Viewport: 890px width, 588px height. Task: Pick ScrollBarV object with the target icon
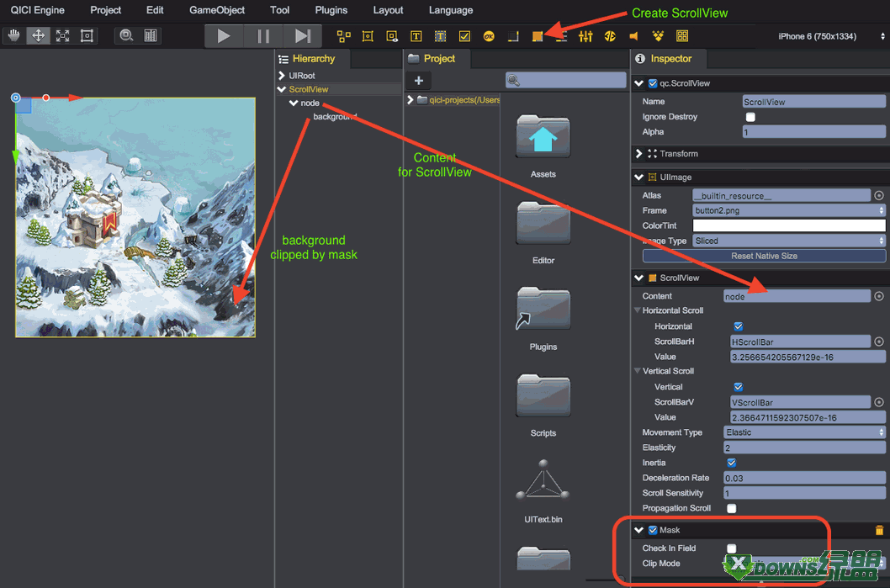coord(879,402)
